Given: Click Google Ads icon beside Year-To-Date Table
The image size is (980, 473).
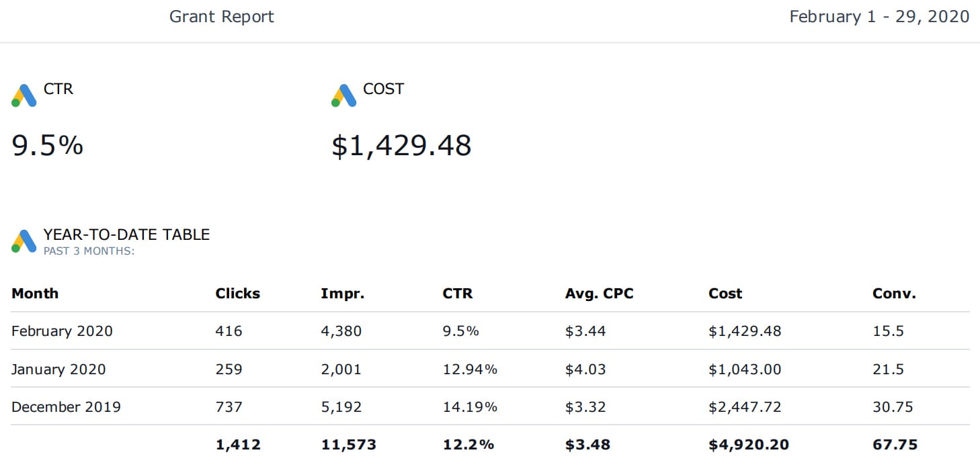Looking at the screenshot, I should (24, 241).
